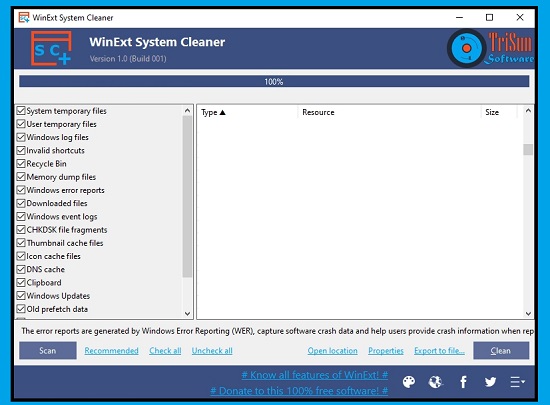The image size is (550, 405).
Task: Toggle Memory dump files checkbox
Action: click(x=21, y=177)
